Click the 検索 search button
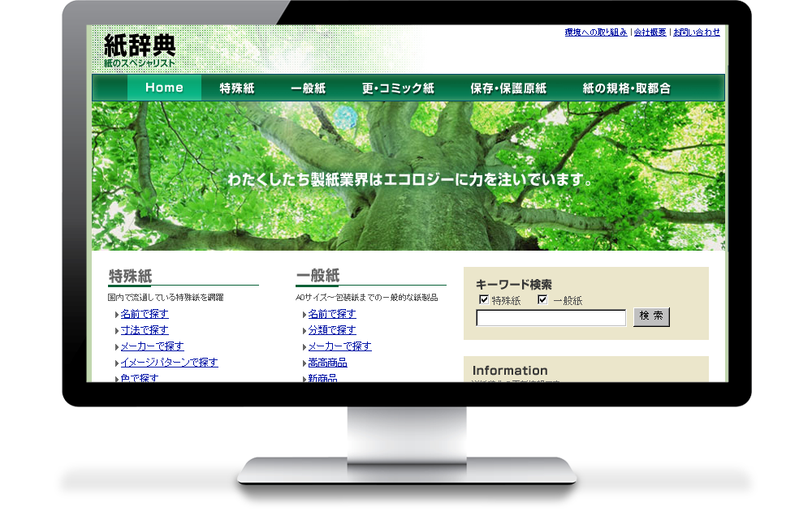 [651, 316]
